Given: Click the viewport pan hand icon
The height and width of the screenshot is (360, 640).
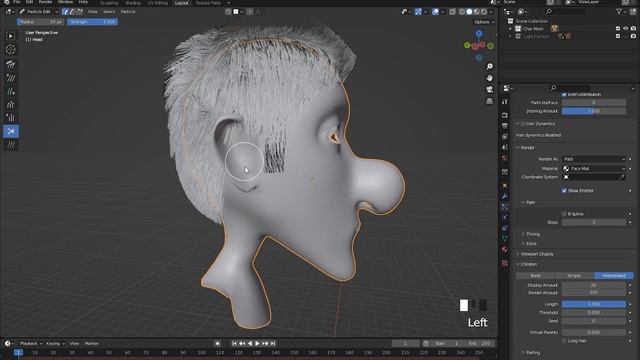Looking at the screenshot, I should click(x=489, y=78).
